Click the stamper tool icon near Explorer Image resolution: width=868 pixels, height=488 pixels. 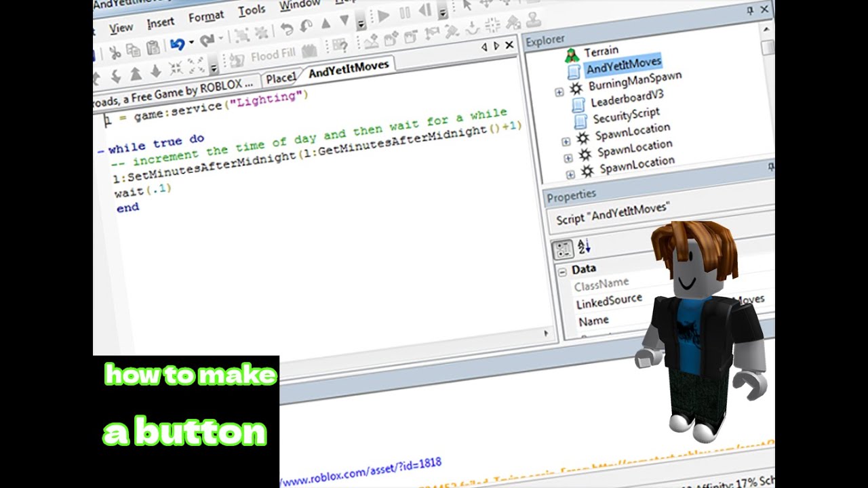pos(533,20)
